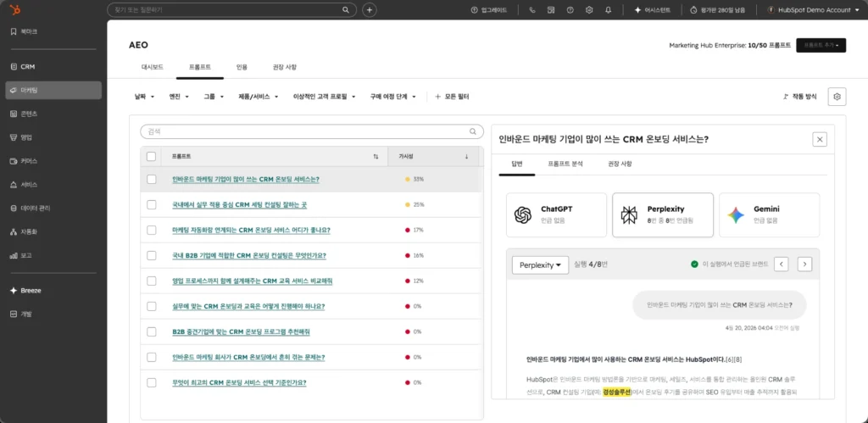Open the bookmarks icon in the sidebar

[x=14, y=32]
